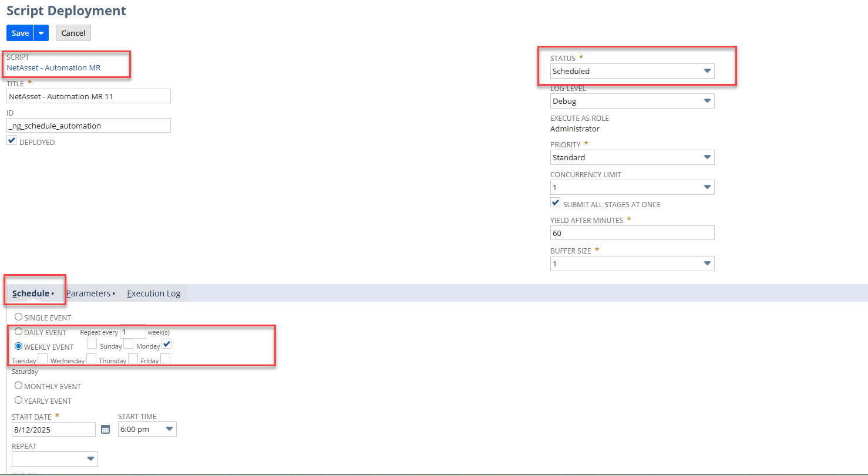Expand the Log Level dropdown set to Debug

tap(632, 101)
